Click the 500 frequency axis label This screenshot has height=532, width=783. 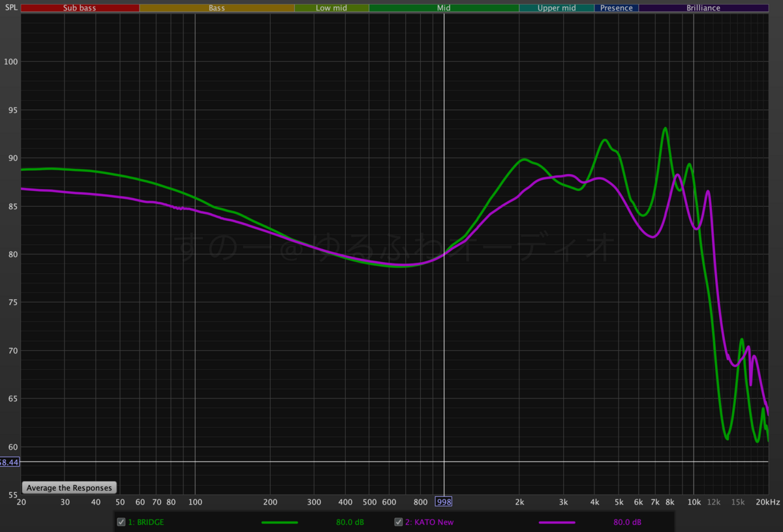point(369,502)
